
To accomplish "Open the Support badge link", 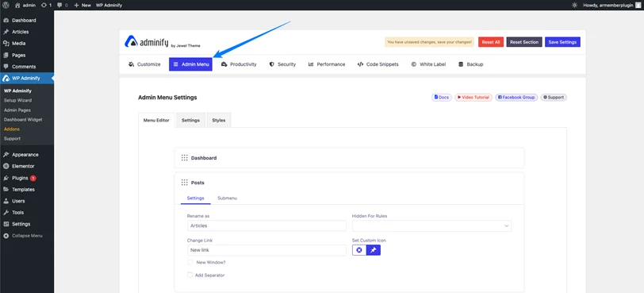I will [554, 98].
